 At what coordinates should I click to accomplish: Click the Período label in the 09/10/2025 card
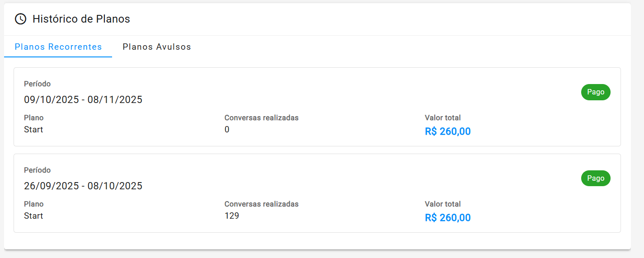(37, 84)
